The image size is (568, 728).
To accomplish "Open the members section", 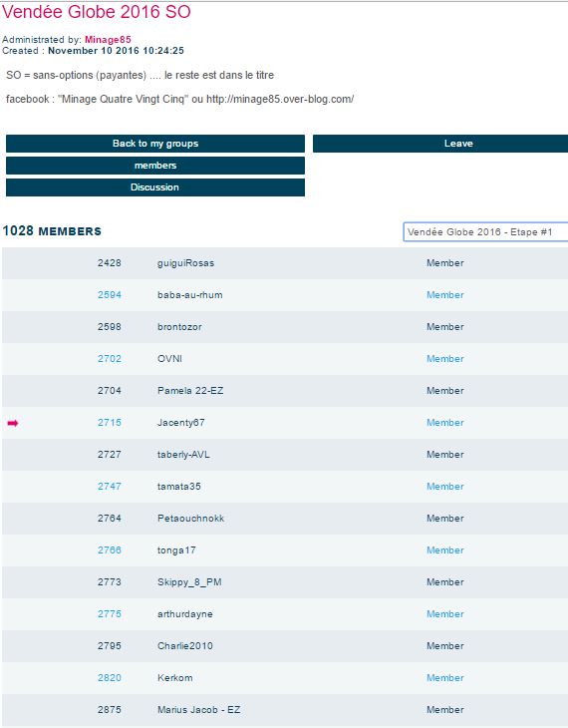I will (x=155, y=166).
